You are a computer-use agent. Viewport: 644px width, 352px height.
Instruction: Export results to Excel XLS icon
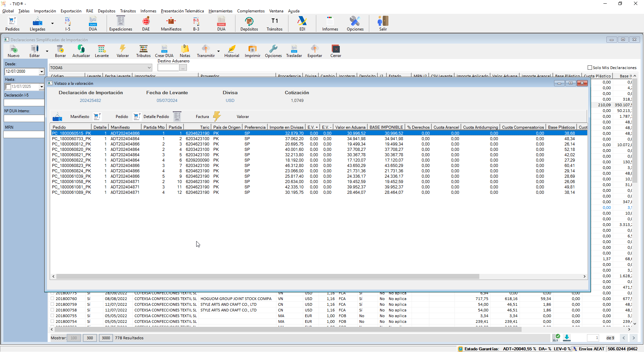(556, 338)
